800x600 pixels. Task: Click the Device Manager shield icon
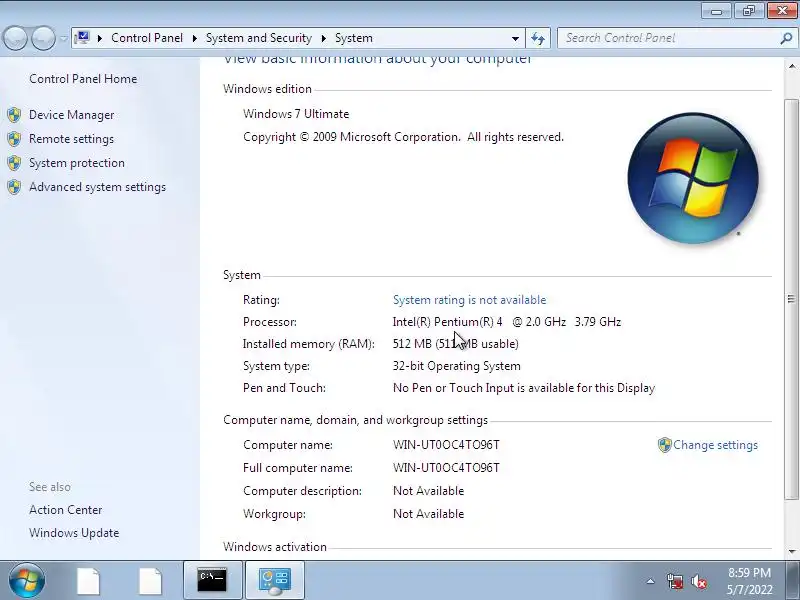click(14, 115)
